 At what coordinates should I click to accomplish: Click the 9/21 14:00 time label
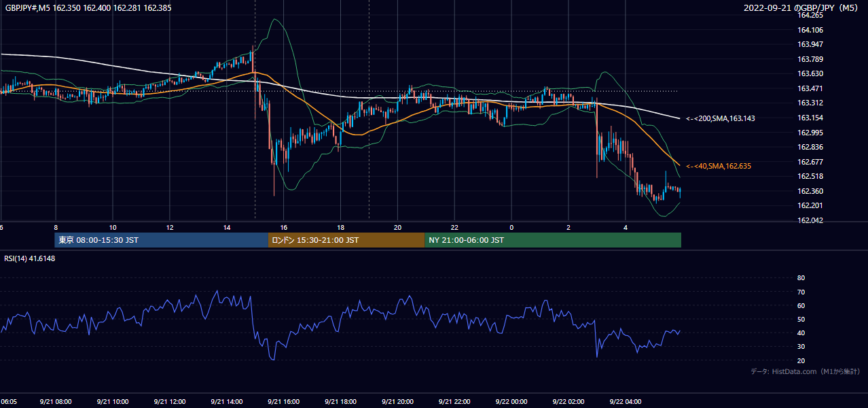pos(227,402)
